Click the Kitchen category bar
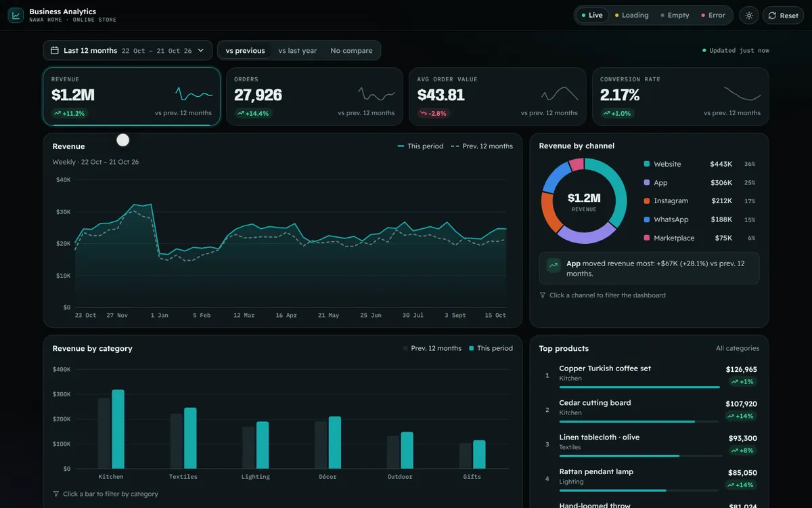Screen dimensions: 812x508 click(x=118, y=429)
